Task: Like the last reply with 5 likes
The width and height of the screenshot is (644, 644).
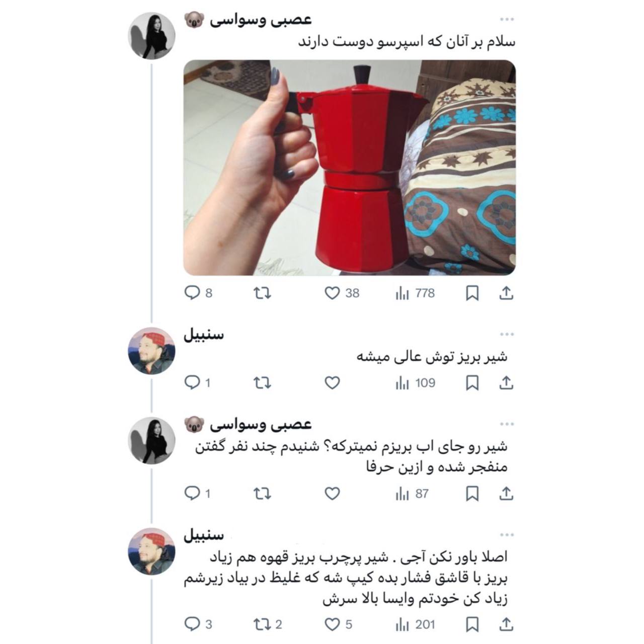Action: (338, 624)
